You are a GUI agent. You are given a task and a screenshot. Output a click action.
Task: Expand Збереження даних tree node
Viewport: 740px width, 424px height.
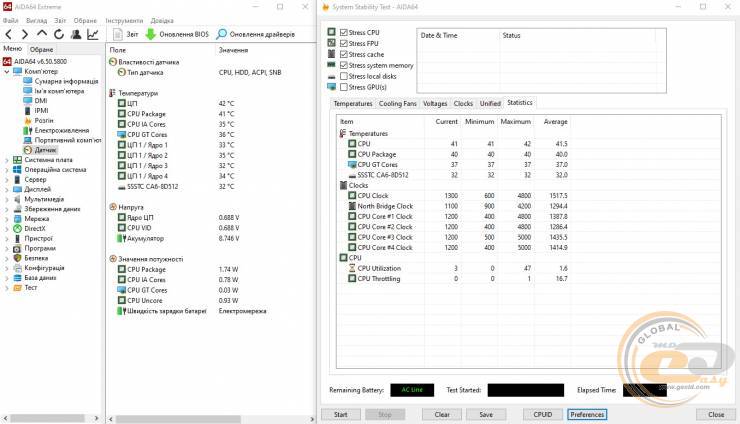7,209
